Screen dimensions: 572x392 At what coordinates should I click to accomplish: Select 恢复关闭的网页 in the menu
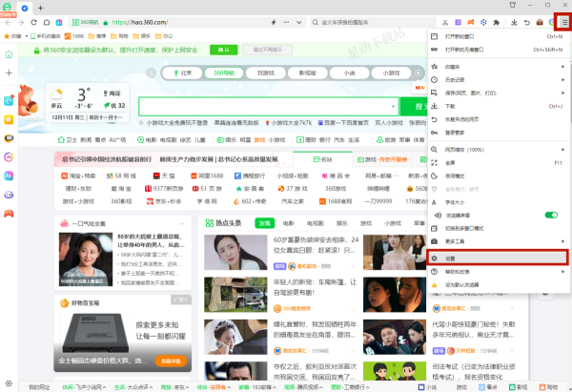coord(499,119)
